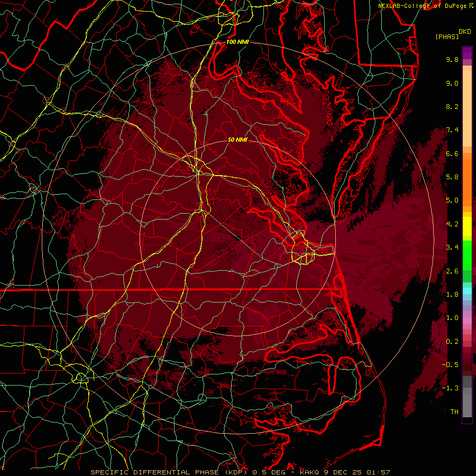Click the -1.3 value on color scale
The width and height of the screenshot is (476, 476).
450,388
